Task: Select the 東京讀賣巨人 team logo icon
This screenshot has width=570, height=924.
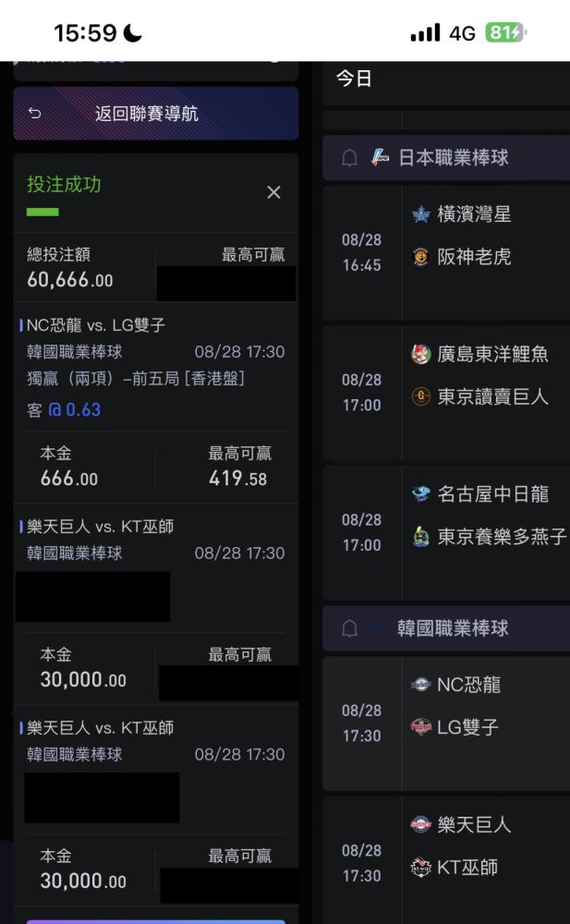Action: 421,396
